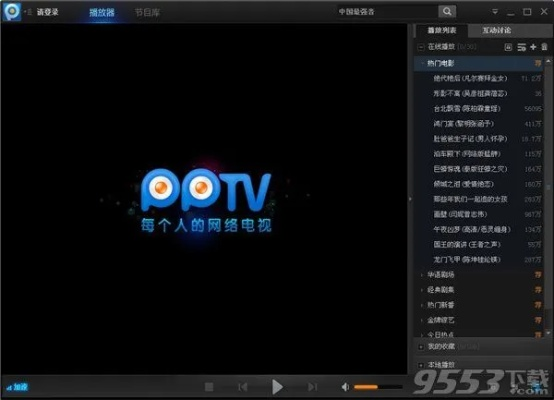Click the PPTV logo in the video area
Screen dimensions: 554x400
click(x=206, y=191)
